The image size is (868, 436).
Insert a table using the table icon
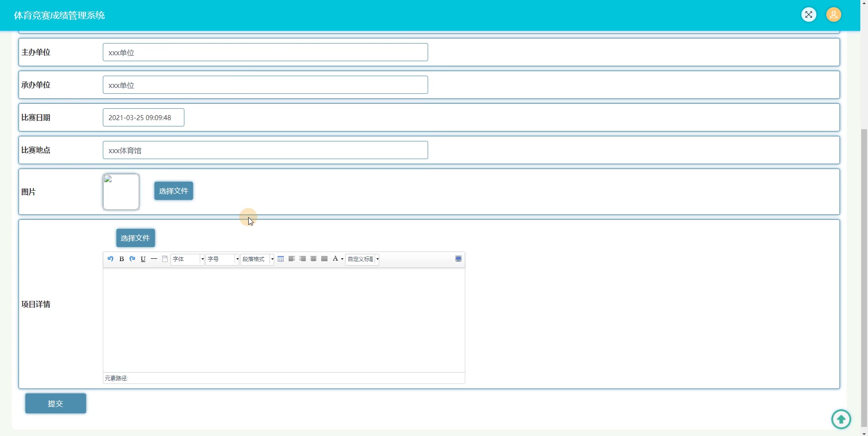coord(281,259)
